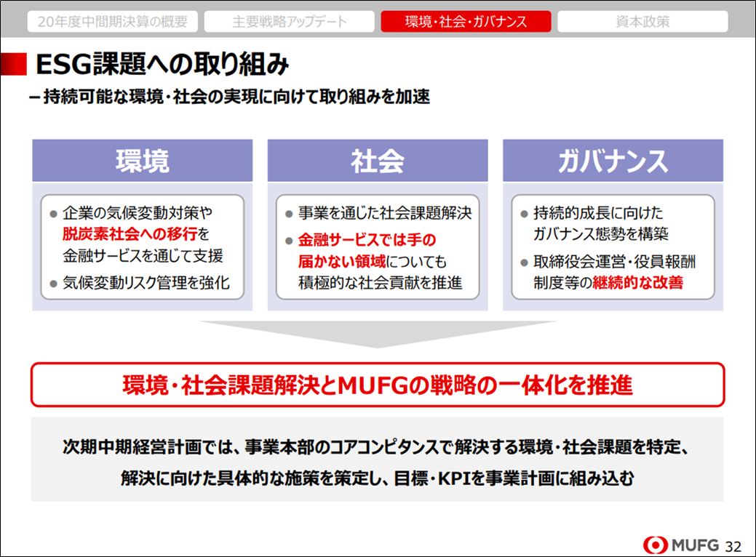Screen dimensions: 756x557
Task: Click the line 取締役会運営・役員報酬
Action: 615,262
